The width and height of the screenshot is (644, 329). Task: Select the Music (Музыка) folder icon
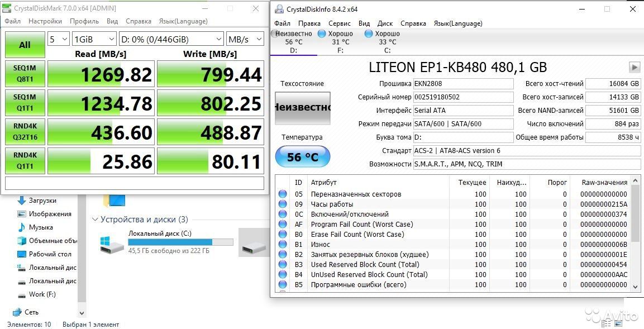[22, 227]
